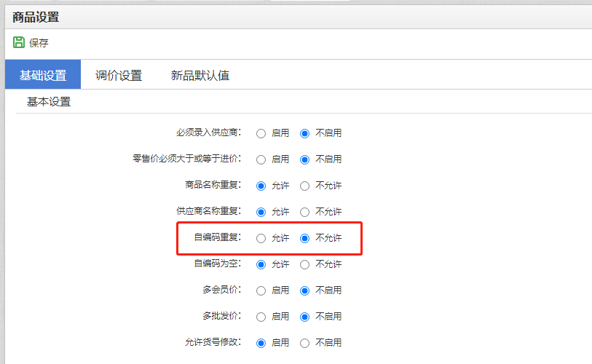Click the 自编码重复 label text
This screenshot has height=364, width=592.
tap(218, 237)
